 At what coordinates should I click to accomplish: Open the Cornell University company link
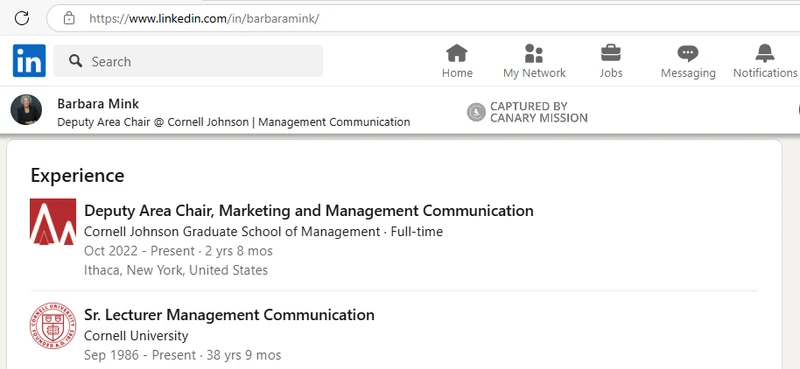point(136,336)
